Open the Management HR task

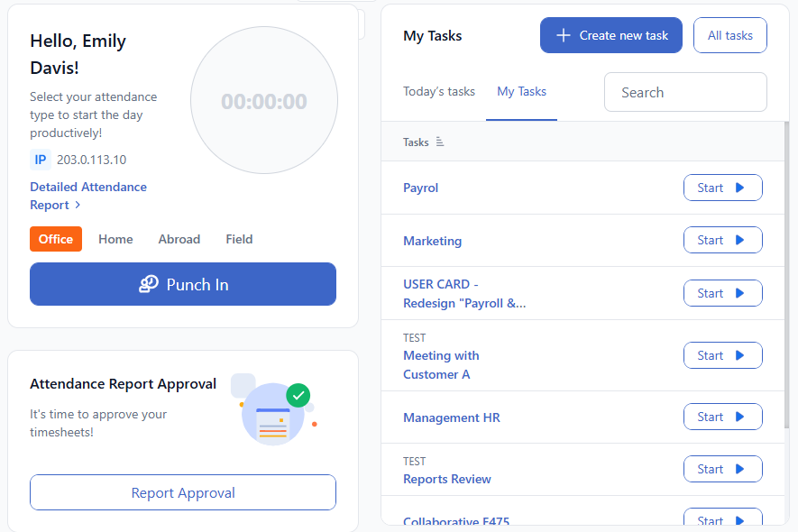(452, 418)
